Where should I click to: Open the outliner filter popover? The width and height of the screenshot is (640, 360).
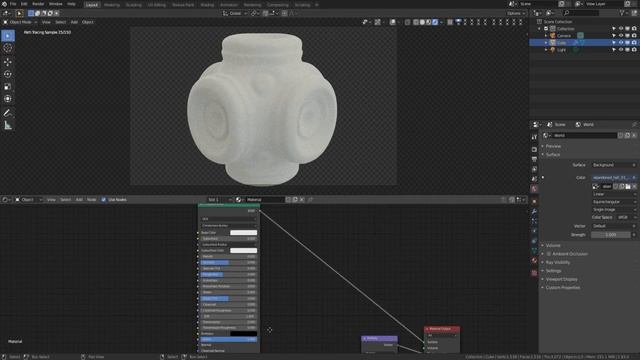624,13
